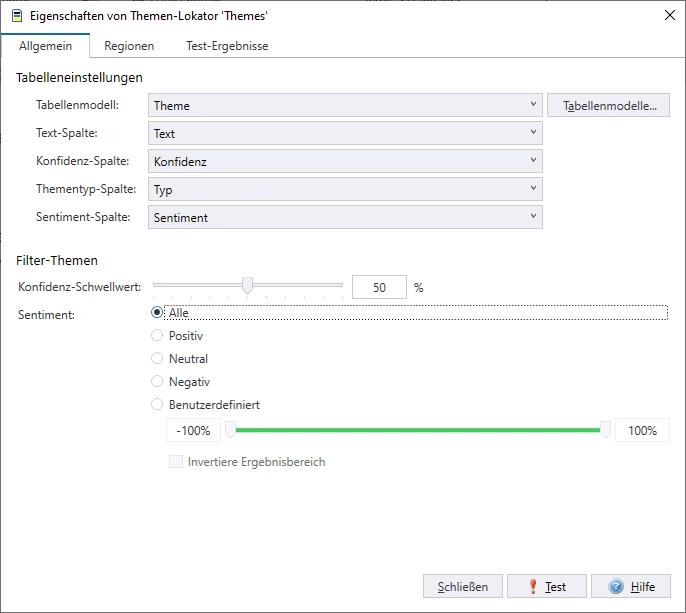The width and height of the screenshot is (686, 613).
Task: Select Negativ sentiment filter
Action: (x=157, y=382)
